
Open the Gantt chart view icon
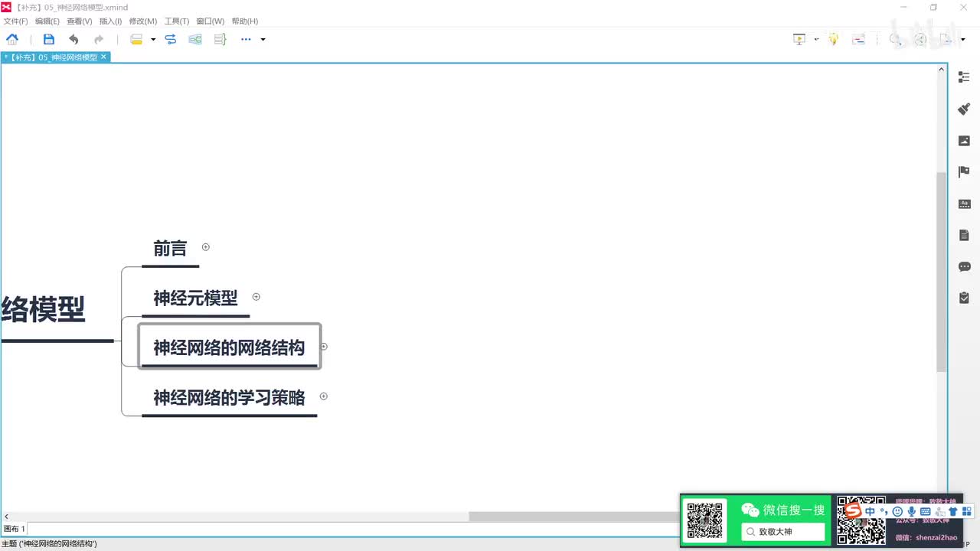click(858, 39)
